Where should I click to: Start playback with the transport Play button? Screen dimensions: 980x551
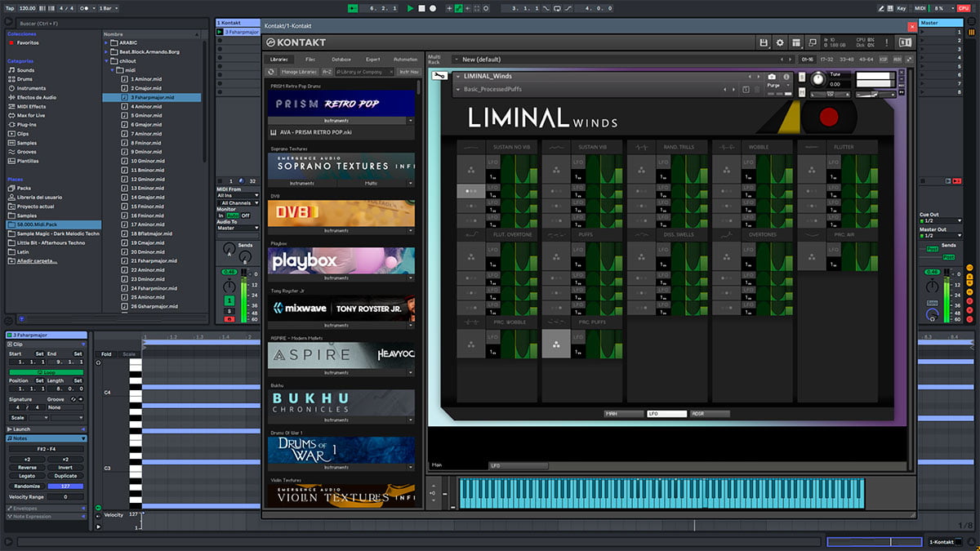click(411, 8)
